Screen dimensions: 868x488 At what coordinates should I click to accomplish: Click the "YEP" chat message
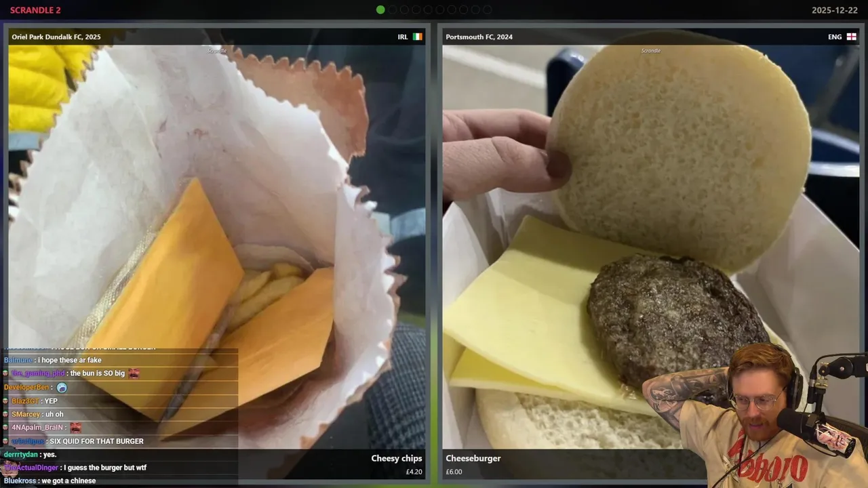[x=51, y=401]
